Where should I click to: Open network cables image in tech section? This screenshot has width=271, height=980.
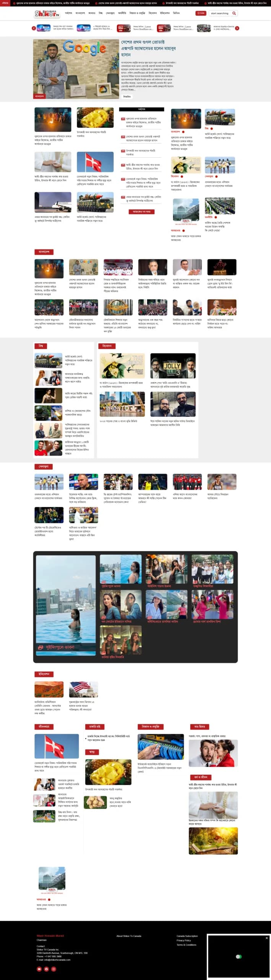pyautogui.click(x=161, y=746)
